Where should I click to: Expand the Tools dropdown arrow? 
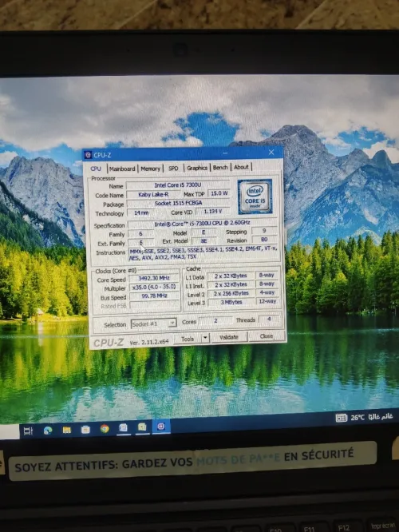pyautogui.click(x=205, y=338)
